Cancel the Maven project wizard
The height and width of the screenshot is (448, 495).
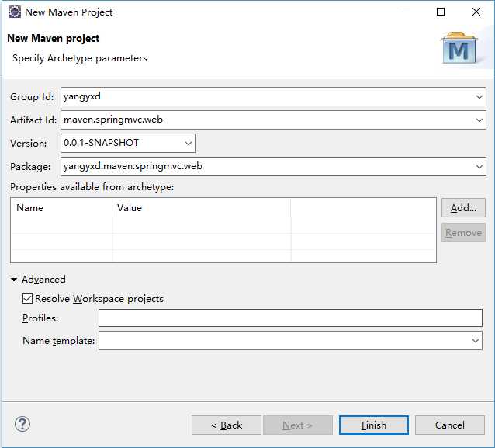[450, 425]
